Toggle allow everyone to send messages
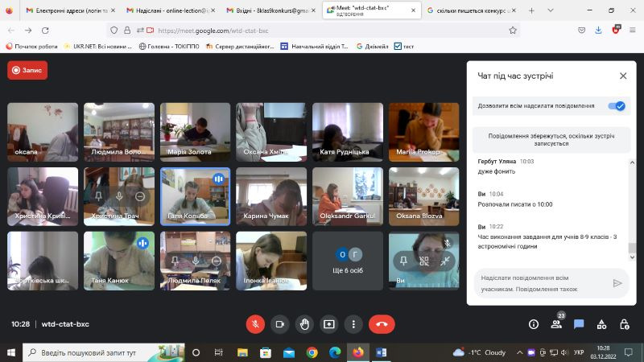 [x=617, y=106]
